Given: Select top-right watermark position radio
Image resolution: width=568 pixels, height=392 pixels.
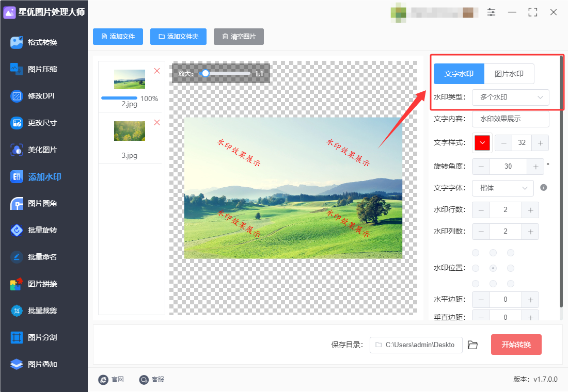Looking at the screenshot, I should [511, 253].
